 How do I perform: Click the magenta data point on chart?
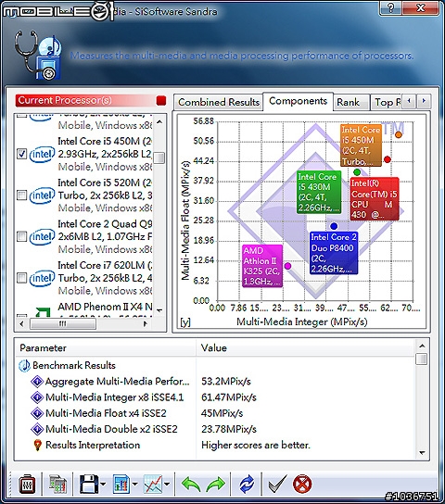(287, 266)
